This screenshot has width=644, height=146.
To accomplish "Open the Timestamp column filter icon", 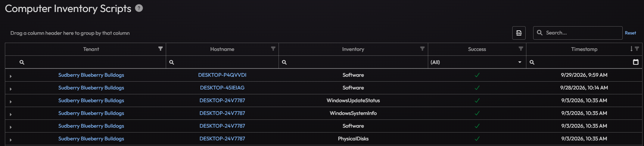I will click(x=637, y=49).
